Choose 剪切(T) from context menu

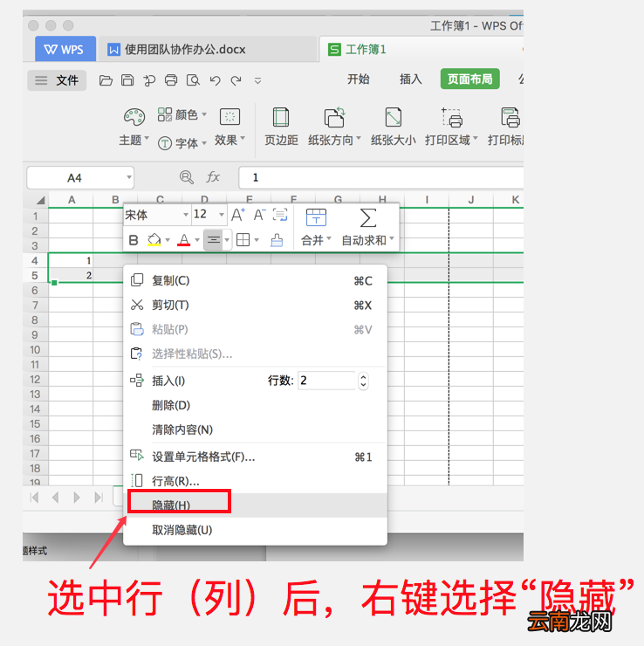coord(255,305)
